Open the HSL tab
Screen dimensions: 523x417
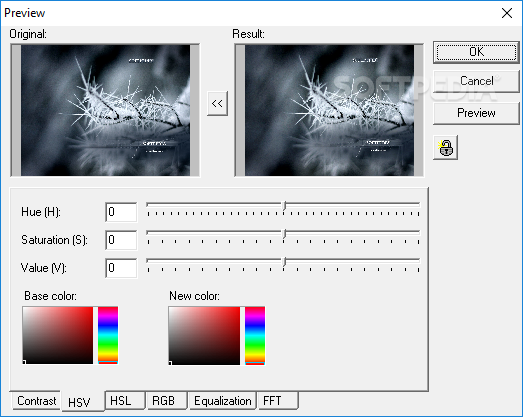click(x=125, y=400)
